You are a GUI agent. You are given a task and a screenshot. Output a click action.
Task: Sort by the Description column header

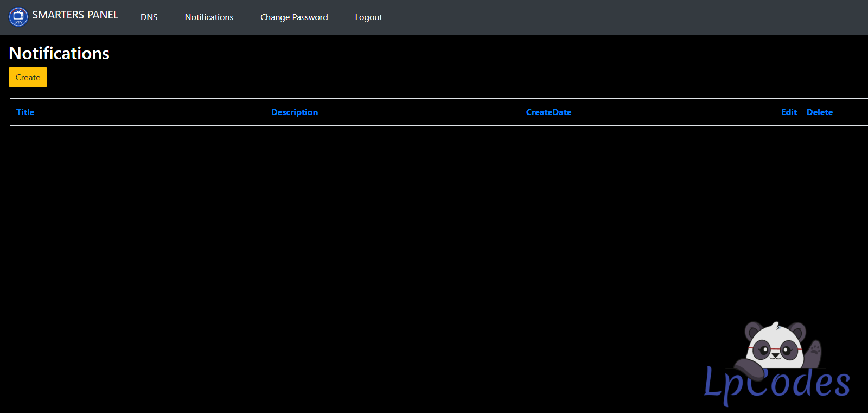(x=295, y=112)
